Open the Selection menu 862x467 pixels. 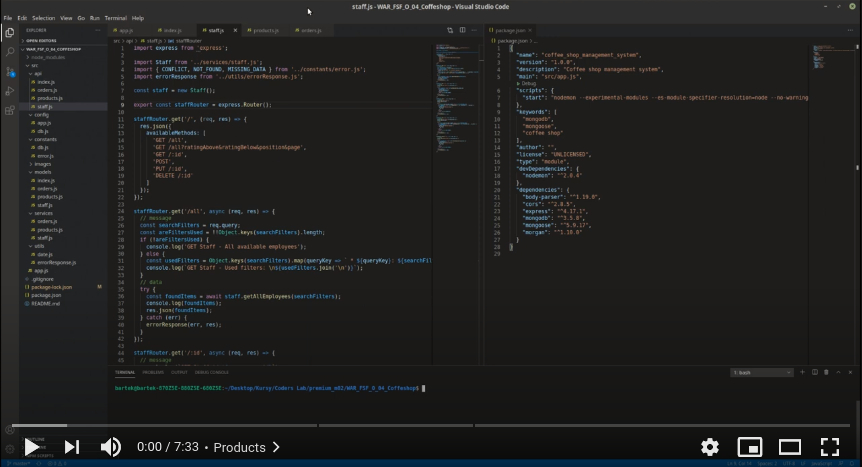tap(43, 18)
